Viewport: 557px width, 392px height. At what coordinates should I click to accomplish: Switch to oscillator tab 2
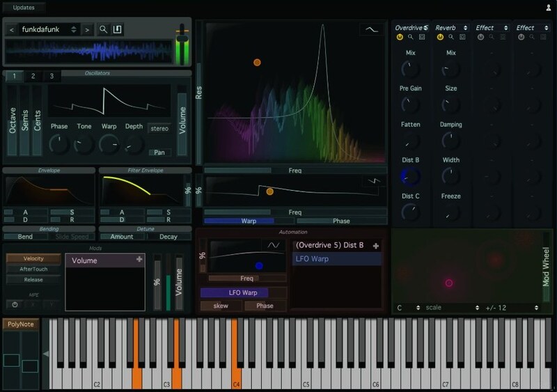pyautogui.click(x=33, y=76)
